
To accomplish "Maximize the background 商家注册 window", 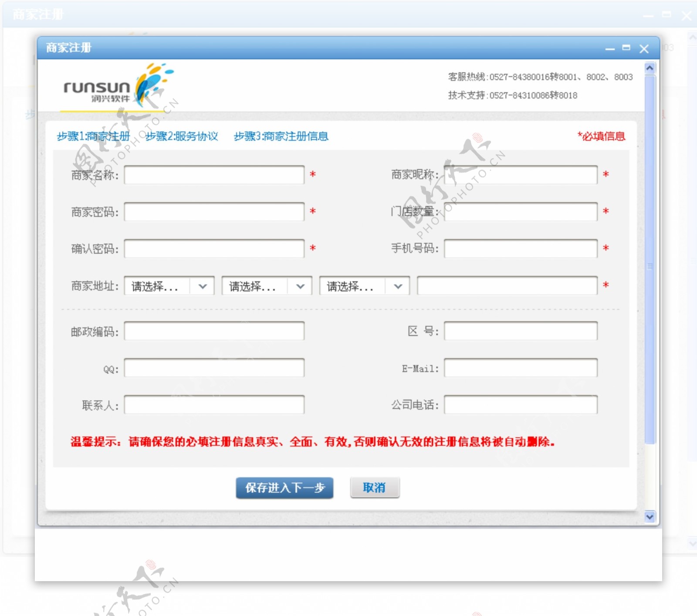I will coord(667,14).
